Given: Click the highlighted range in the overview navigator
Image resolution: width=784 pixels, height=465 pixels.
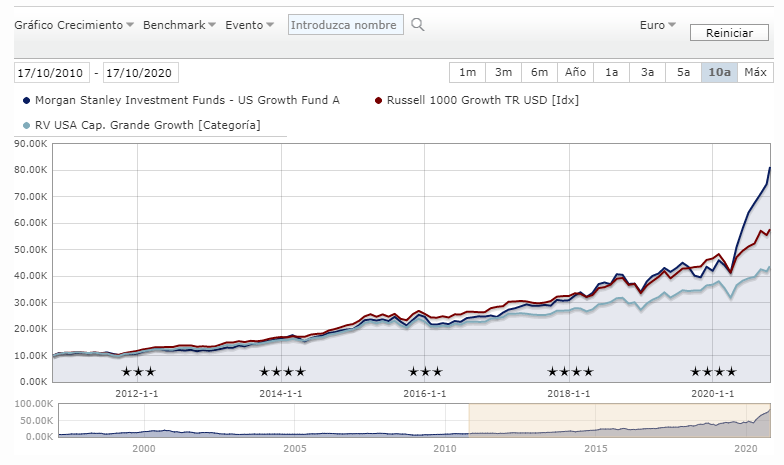Looking at the screenshot, I should 620,420.
